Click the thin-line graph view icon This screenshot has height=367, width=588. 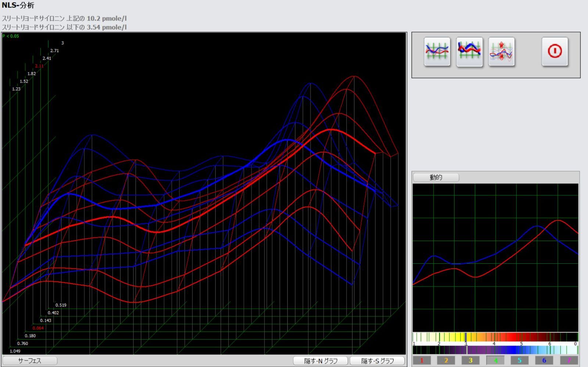437,52
